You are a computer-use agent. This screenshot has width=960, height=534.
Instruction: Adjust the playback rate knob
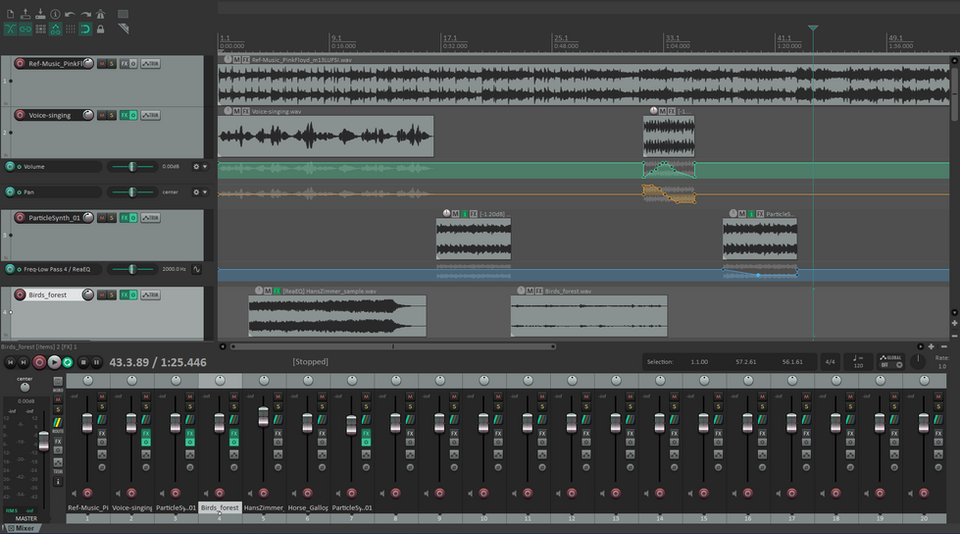[x=918, y=361]
